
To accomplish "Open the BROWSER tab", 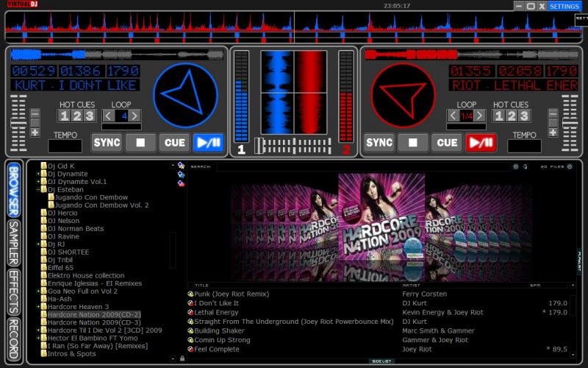I will point(14,190).
